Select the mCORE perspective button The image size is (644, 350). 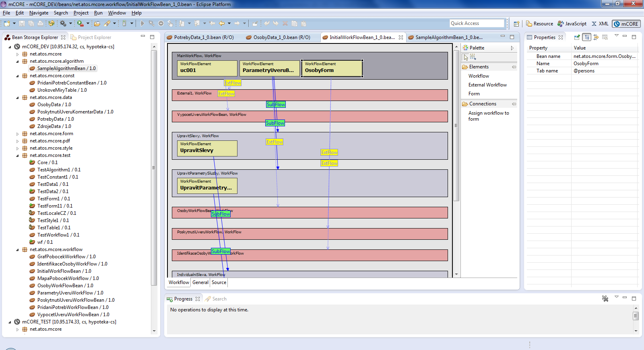(626, 24)
